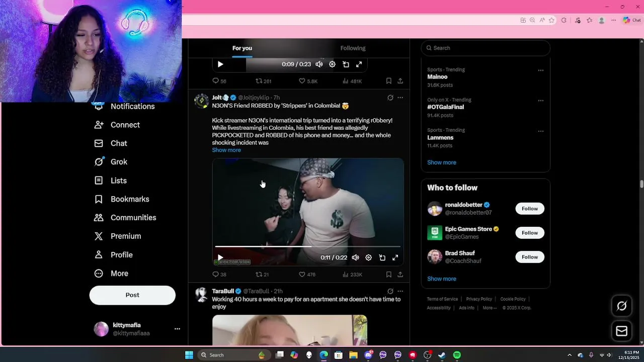Image resolution: width=644 pixels, height=362 pixels.
Task: Show more Who to follow suggestions
Action: tap(442, 279)
